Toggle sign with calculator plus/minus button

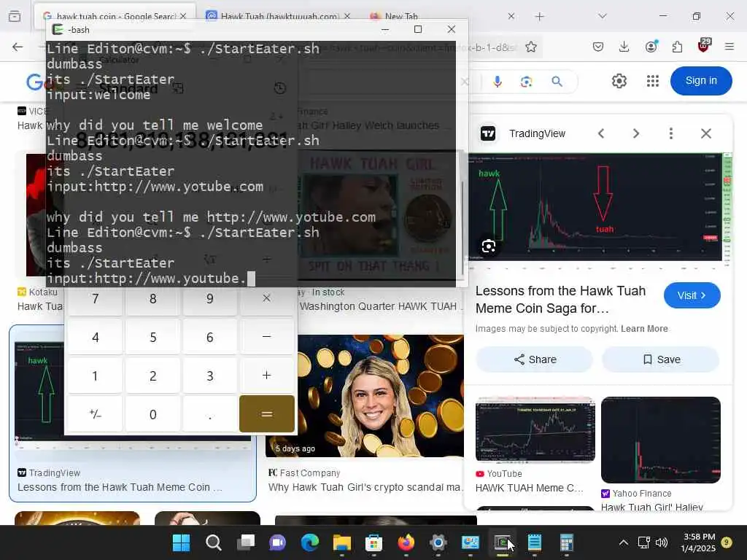pos(96,414)
